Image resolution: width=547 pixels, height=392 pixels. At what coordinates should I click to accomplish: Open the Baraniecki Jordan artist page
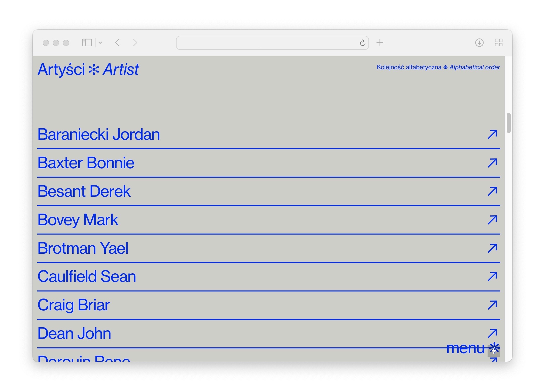(99, 134)
